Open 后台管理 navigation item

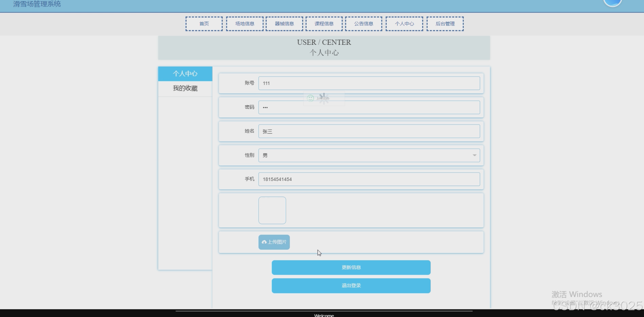point(445,24)
